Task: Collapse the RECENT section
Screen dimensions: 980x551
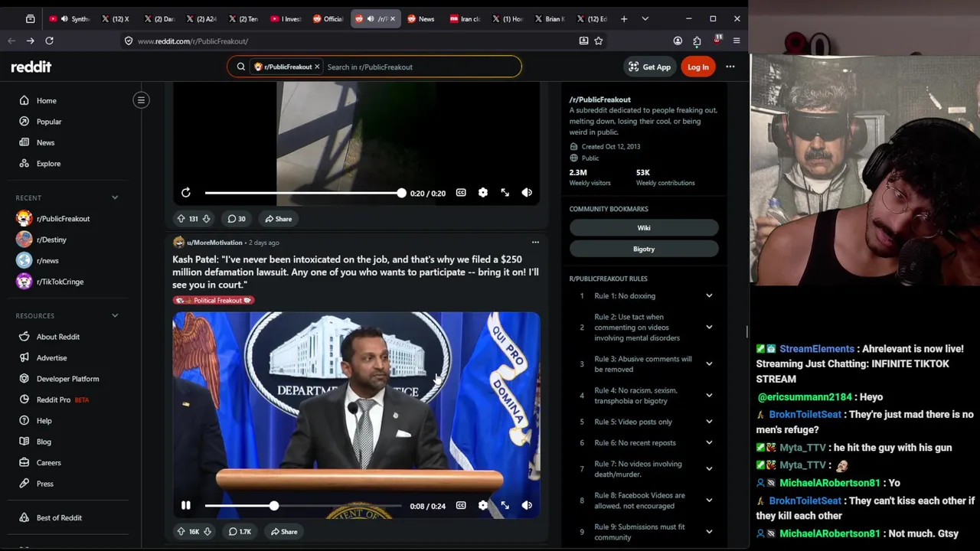Action: [115, 197]
